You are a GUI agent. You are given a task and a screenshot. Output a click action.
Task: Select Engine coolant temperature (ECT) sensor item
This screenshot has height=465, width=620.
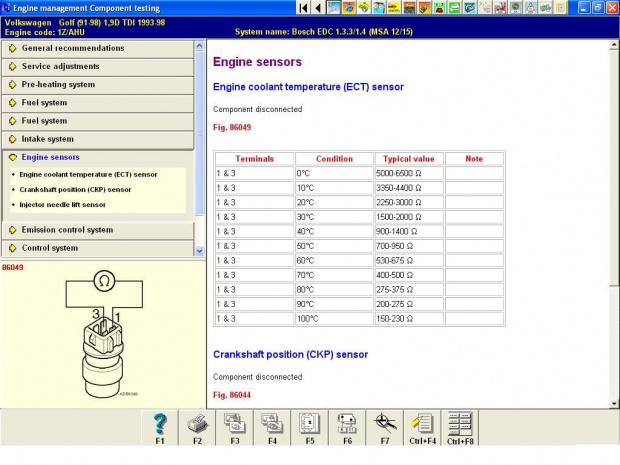88,174
